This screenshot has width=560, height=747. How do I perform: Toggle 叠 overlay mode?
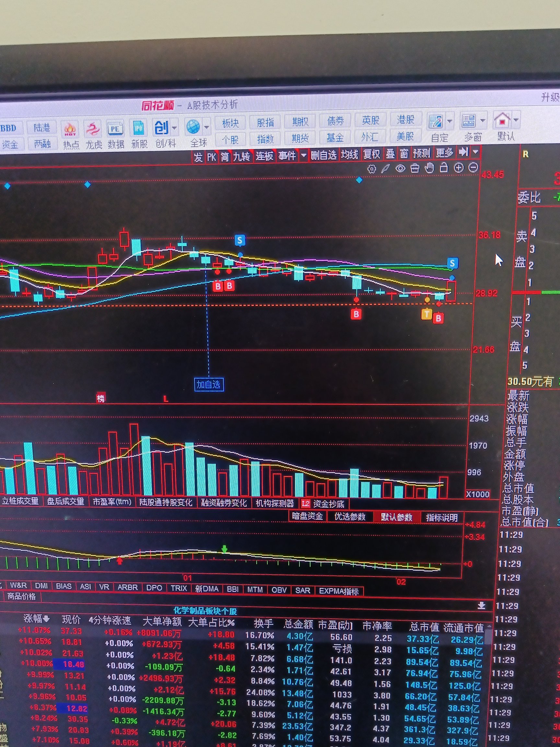point(390,154)
